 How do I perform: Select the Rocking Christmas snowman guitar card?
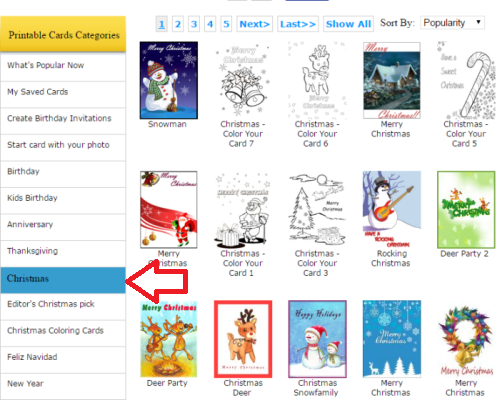(x=392, y=209)
